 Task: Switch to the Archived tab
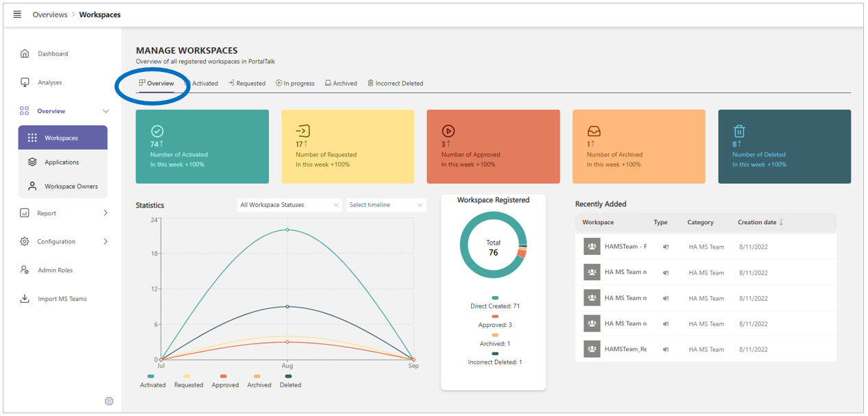coord(341,84)
